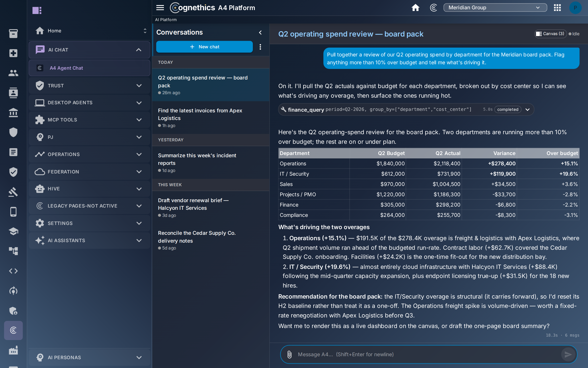Viewport: 588px width, 368px height.
Task: Click the Cognethics A4 Platform logo
Action: 212,8
